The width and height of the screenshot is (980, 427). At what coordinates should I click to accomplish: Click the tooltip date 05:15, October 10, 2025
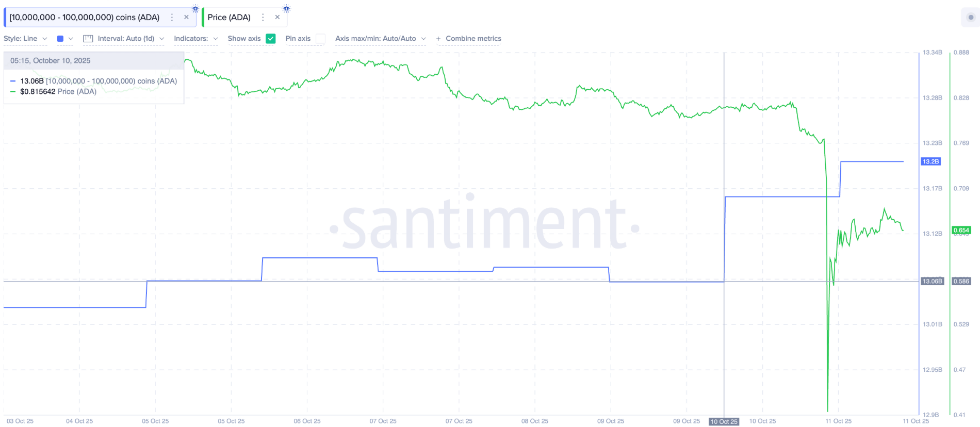point(51,61)
